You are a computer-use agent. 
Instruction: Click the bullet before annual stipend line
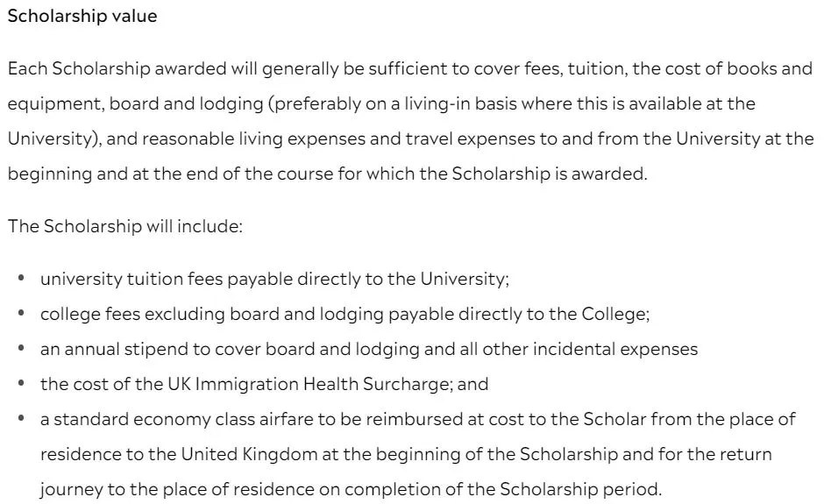[x=21, y=348]
